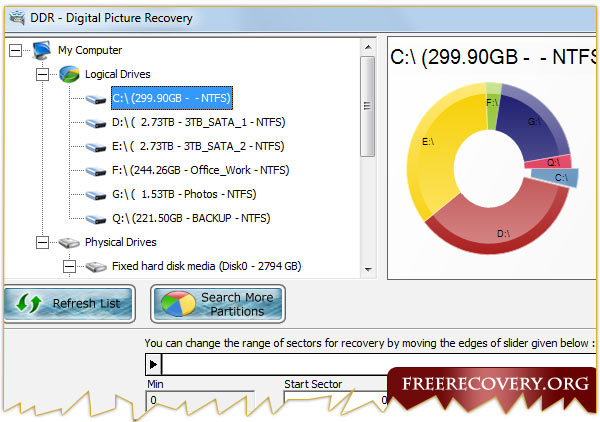Collapse the Fixed hard disk media node
600x422 pixels.
[x=69, y=266]
